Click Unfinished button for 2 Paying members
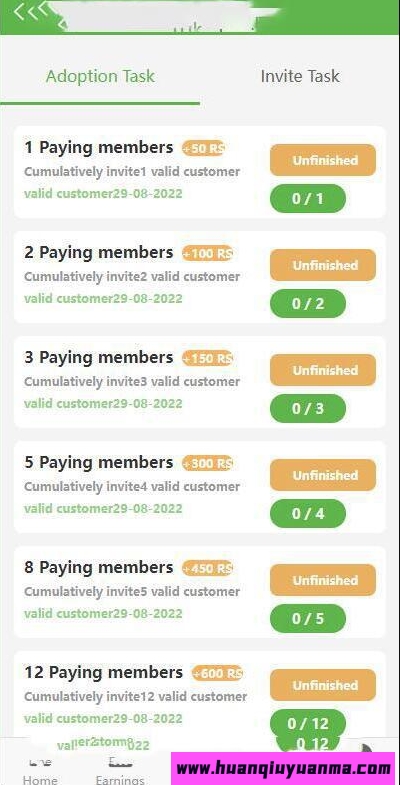 click(x=323, y=265)
